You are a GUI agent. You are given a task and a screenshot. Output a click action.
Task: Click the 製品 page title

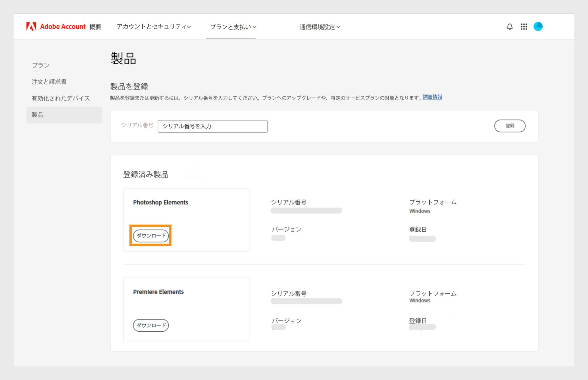[123, 59]
